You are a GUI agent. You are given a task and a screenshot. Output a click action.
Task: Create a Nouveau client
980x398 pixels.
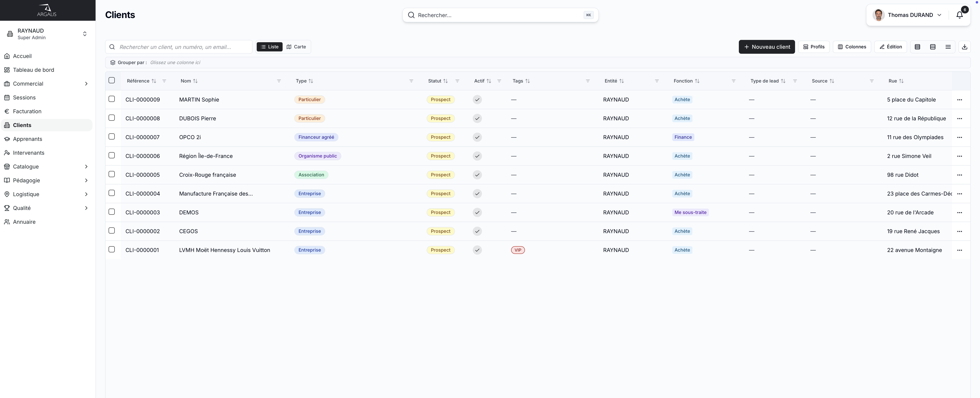point(767,47)
